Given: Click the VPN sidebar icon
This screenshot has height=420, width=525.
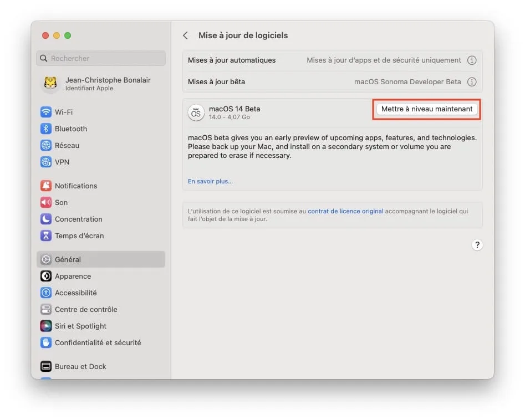Looking at the screenshot, I should (46, 162).
